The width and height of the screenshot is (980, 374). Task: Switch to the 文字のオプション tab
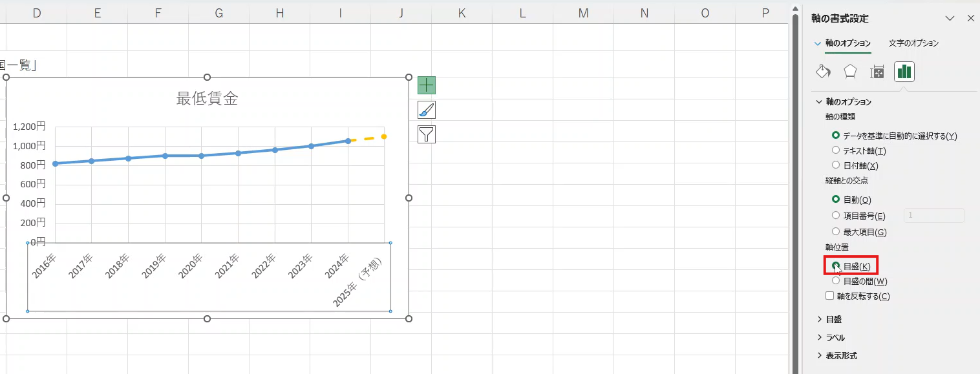point(913,43)
